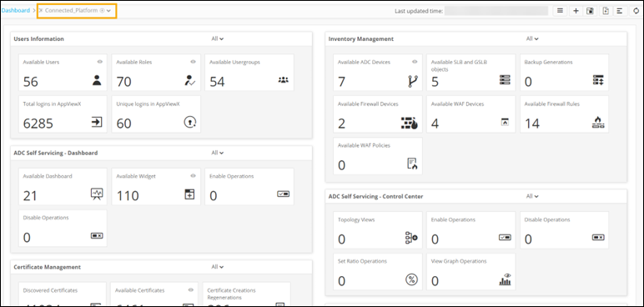Toggle the eye icon on Available Widget
This screenshot has width=644, height=307.
coord(193,175)
